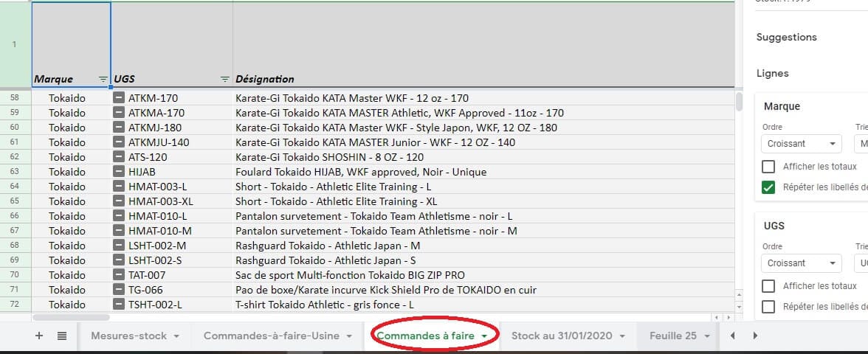Switch to Feuille 25 sheet

[673, 336]
